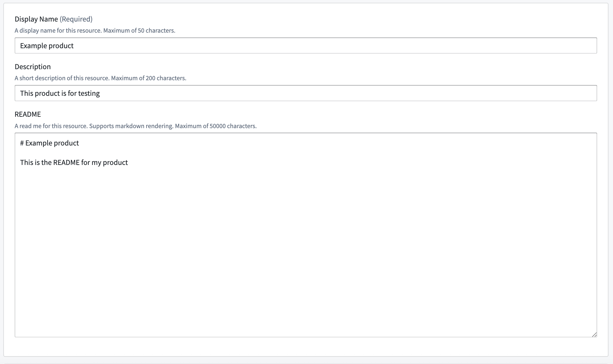Click the 'Maximum of 50000 characters' text
613x364 pixels.
pyautogui.click(x=216, y=126)
